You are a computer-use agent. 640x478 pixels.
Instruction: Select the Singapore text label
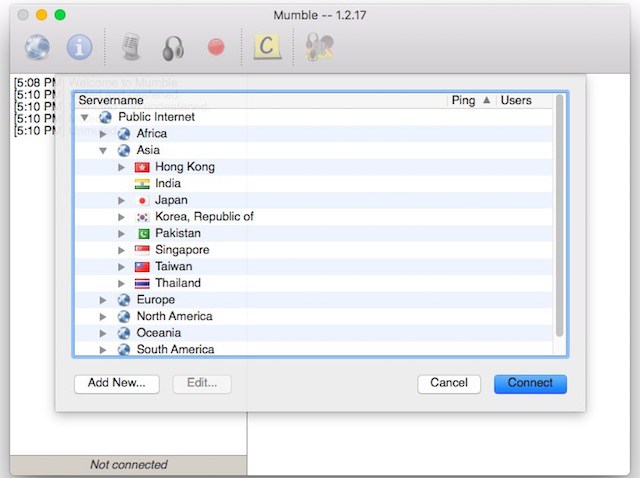(x=182, y=250)
